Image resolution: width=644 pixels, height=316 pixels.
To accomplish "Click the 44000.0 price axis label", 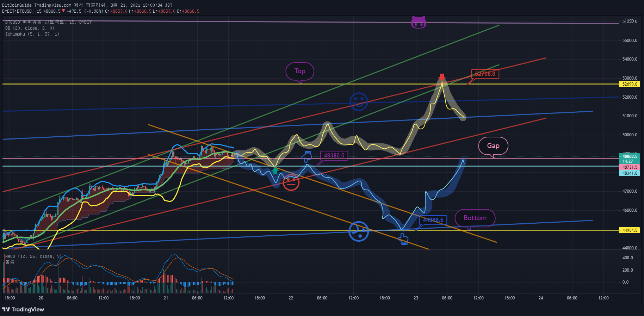I will [630, 248].
